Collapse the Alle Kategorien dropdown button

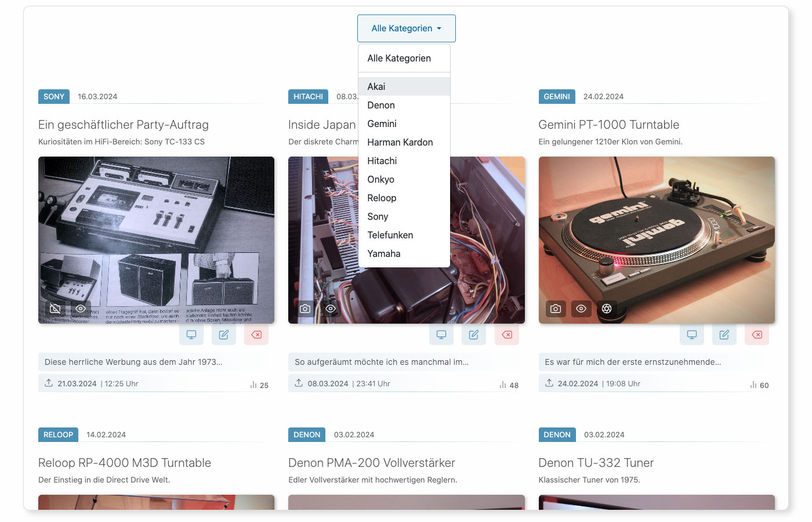tap(407, 28)
